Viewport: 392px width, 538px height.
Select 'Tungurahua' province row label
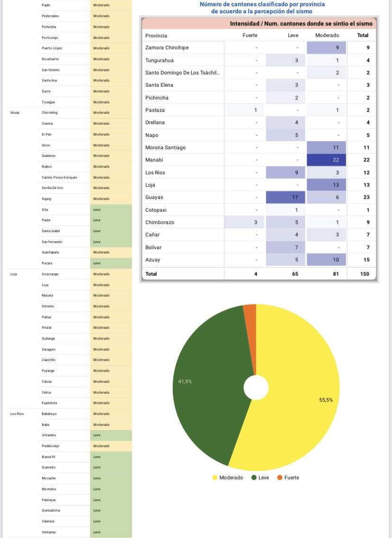pos(160,61)
